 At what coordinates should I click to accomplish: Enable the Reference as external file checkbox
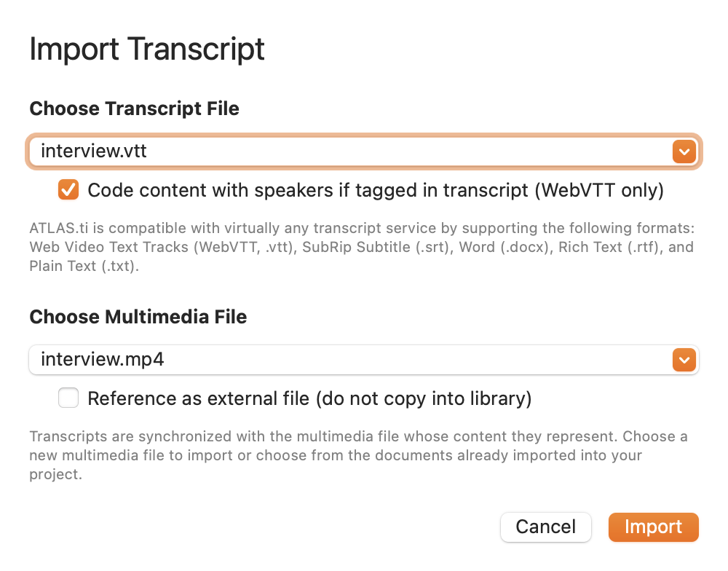tap(68, 398)
